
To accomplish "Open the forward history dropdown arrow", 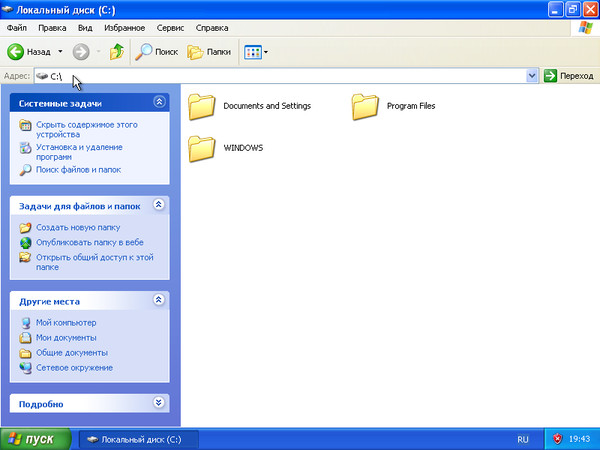I will 98,51.
